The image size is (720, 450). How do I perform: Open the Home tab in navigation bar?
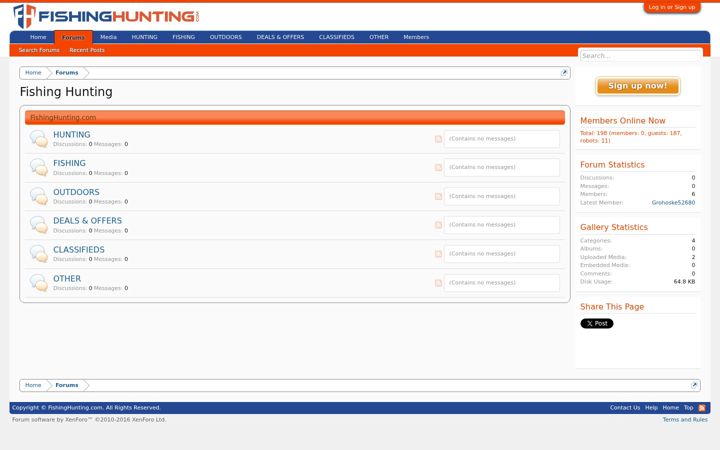(38, 37)
